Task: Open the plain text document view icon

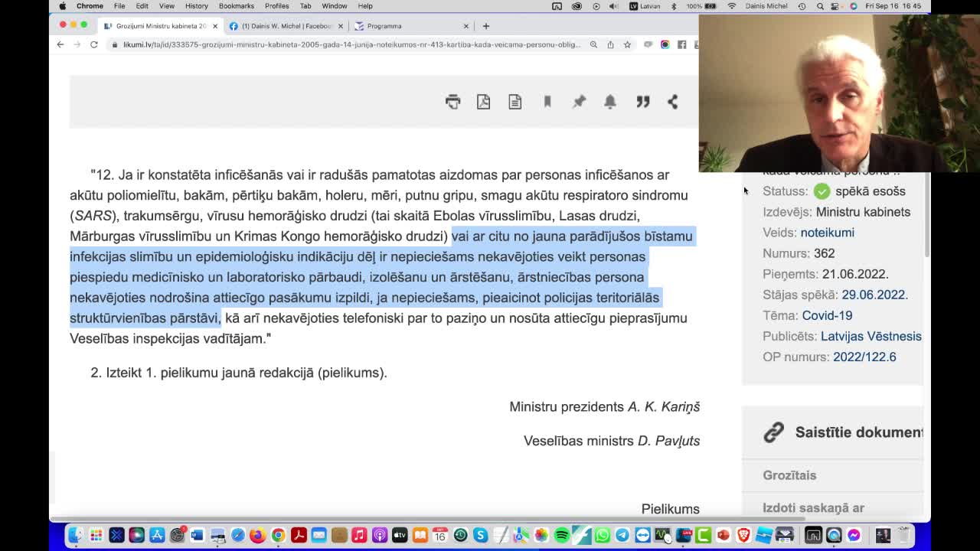Action: click(x=514, y=102)
